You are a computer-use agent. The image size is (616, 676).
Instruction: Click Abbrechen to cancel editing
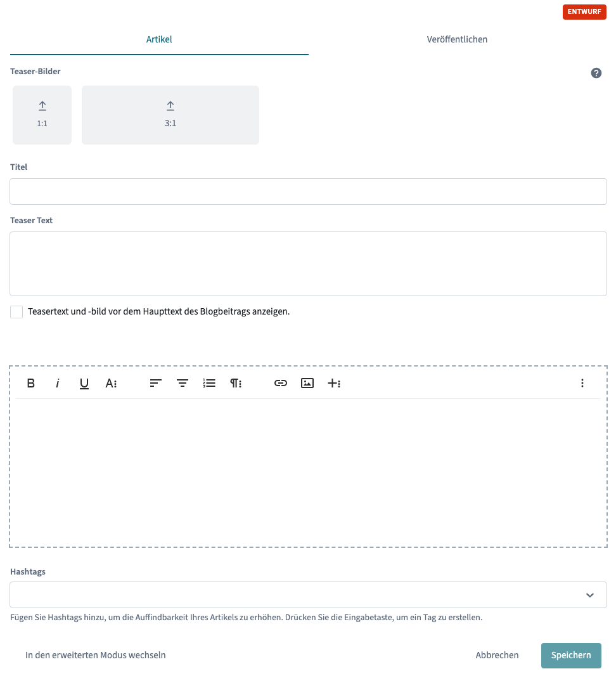pyautogui.click(x=497, y=655)
